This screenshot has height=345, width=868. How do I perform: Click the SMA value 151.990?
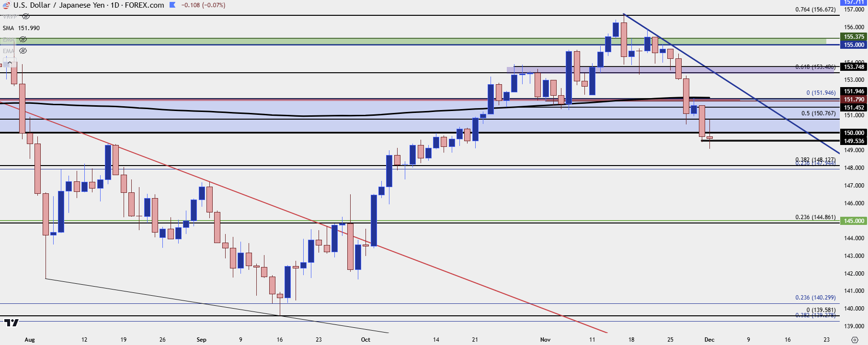coord(29,28)
